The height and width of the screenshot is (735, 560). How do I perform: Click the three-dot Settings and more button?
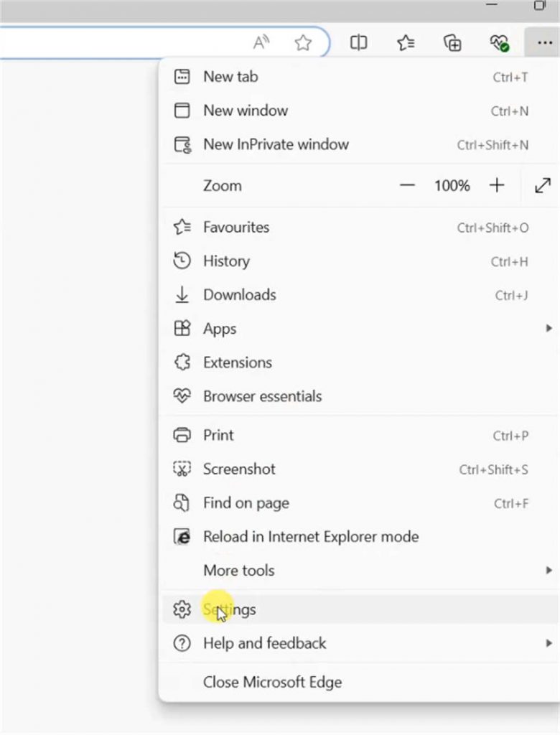(541, 43)
